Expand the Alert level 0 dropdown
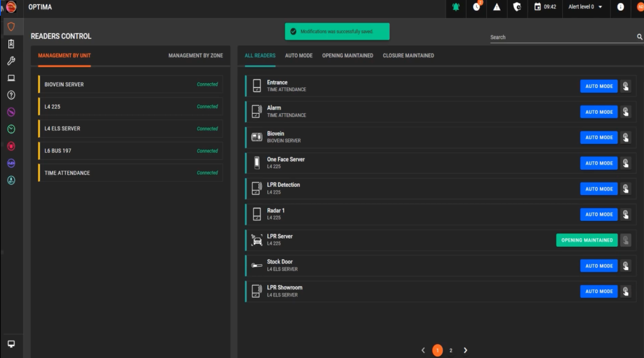Screen dimensions: 644x358 586,7
